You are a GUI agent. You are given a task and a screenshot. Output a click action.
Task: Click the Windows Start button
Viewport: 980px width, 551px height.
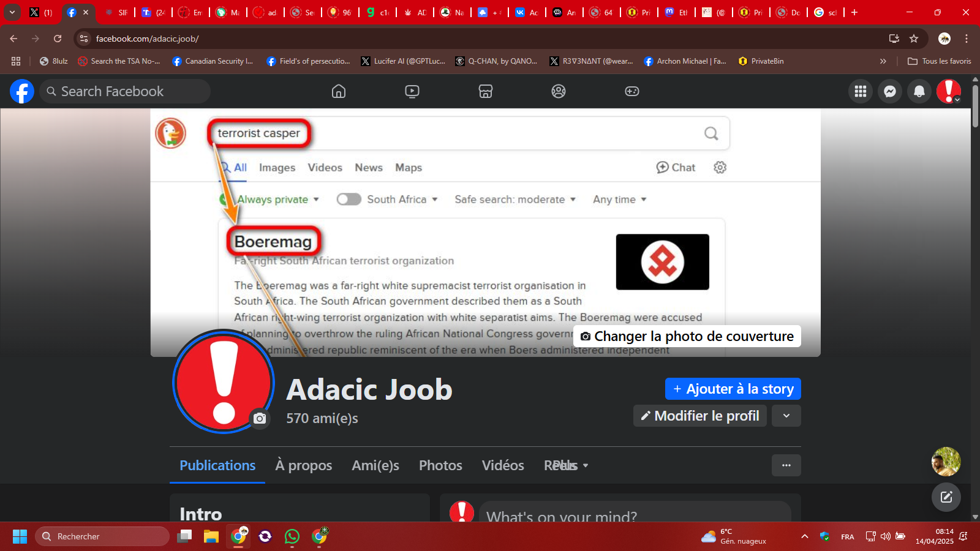click(x=20, y=536)
